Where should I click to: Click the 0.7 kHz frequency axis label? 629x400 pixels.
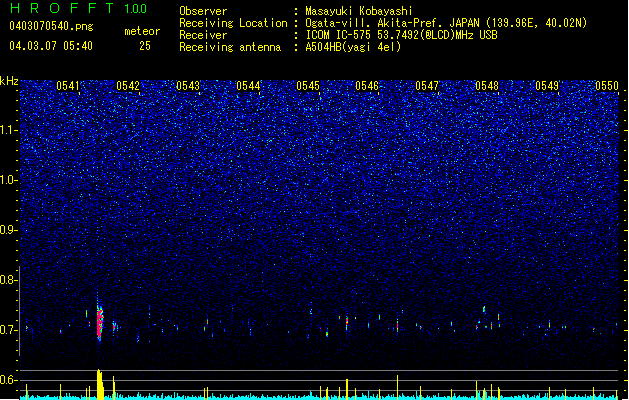(x=8, y=330)
